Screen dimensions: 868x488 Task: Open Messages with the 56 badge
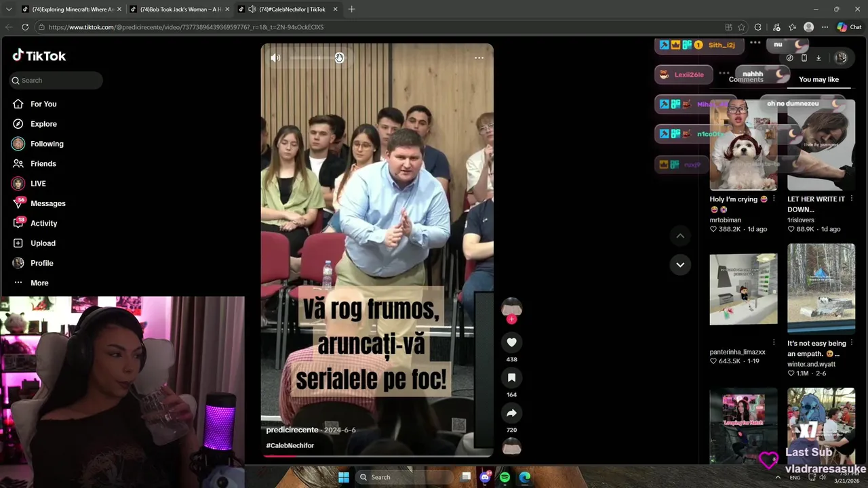(x=39, y=203)
